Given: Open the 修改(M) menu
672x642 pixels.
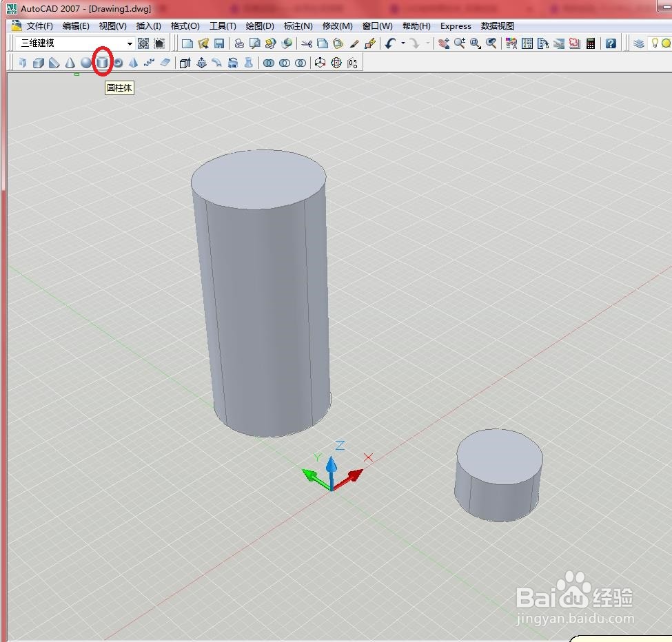Looking at the screenshot, I should (337, 26).
